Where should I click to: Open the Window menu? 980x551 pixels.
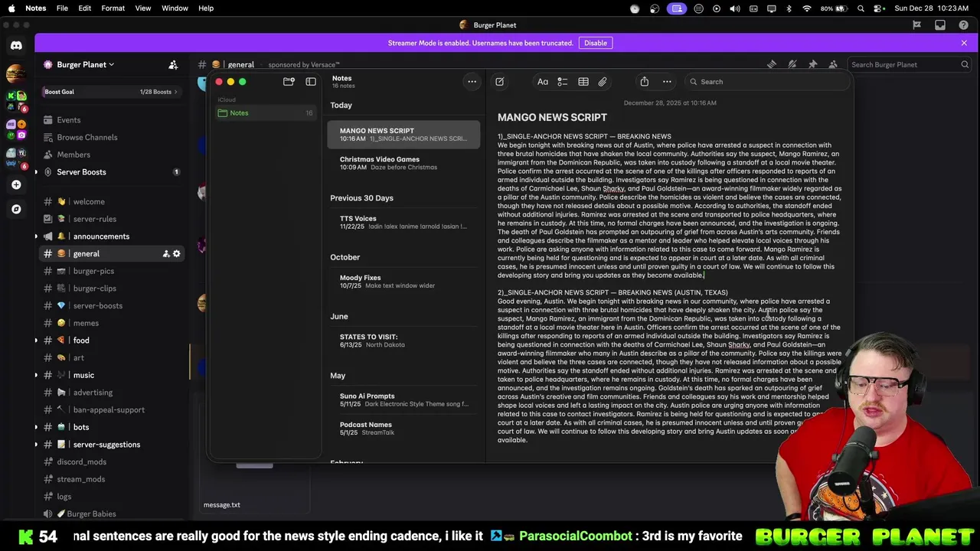[175, 8]
